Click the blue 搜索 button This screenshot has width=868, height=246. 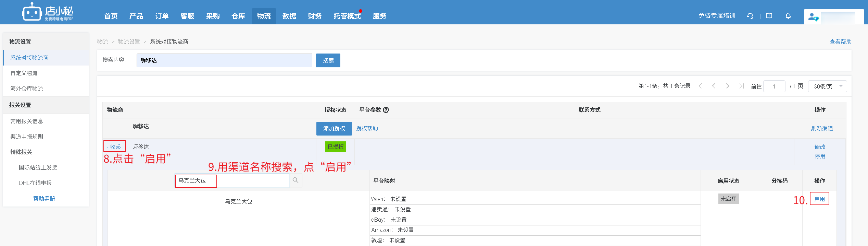point(328,60)
